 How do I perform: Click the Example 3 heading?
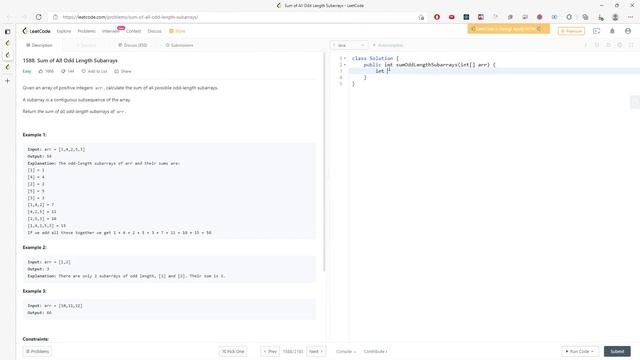[x=34, y=291]
